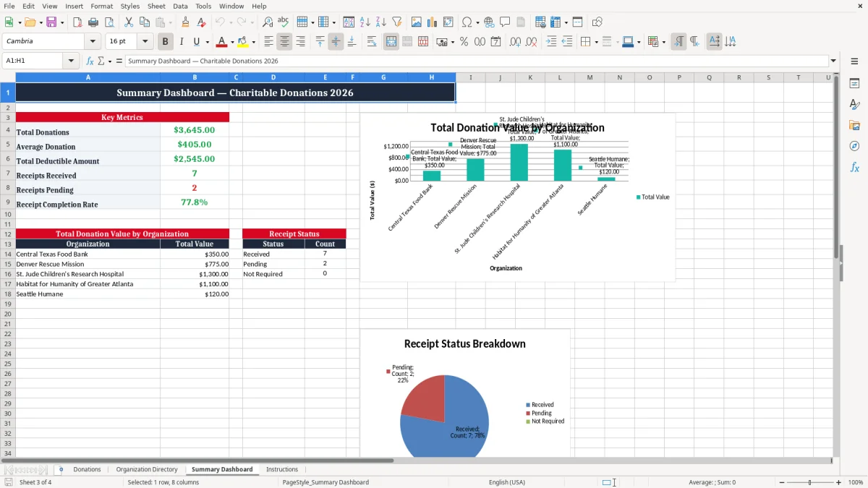The height and width of the screenshot is (488, 868).
Task: Expand the Name Box dropdown arrow
Action: coord(71,61)
